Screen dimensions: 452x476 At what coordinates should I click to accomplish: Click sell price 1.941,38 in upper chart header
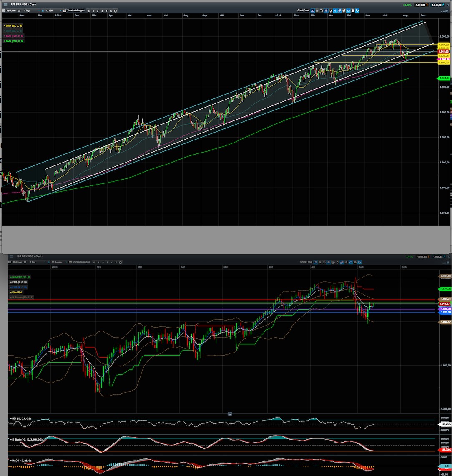click(x=422, y=5)
